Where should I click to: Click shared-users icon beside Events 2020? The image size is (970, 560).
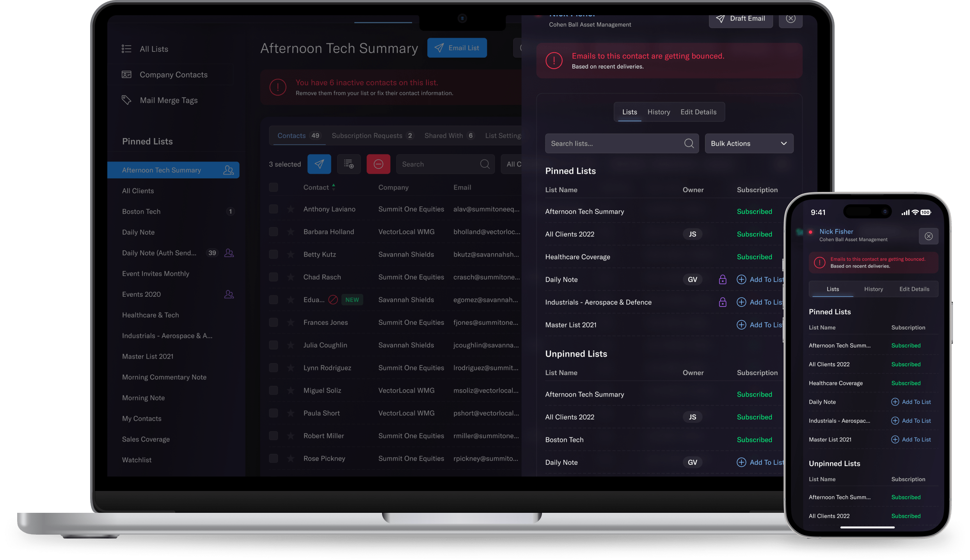(x=229, y=294)
